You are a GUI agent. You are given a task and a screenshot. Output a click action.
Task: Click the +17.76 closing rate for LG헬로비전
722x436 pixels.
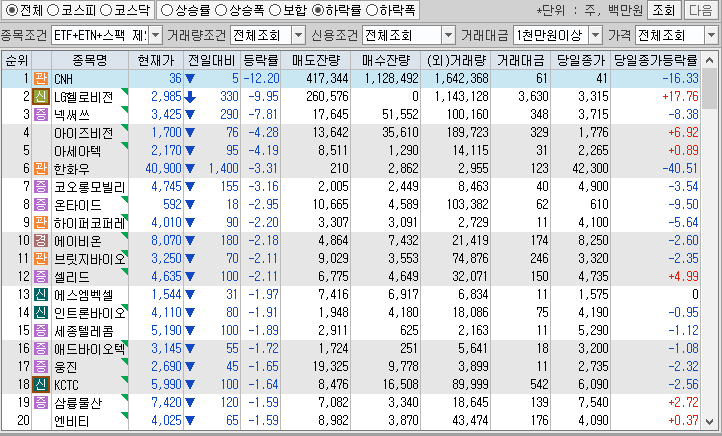680,96
